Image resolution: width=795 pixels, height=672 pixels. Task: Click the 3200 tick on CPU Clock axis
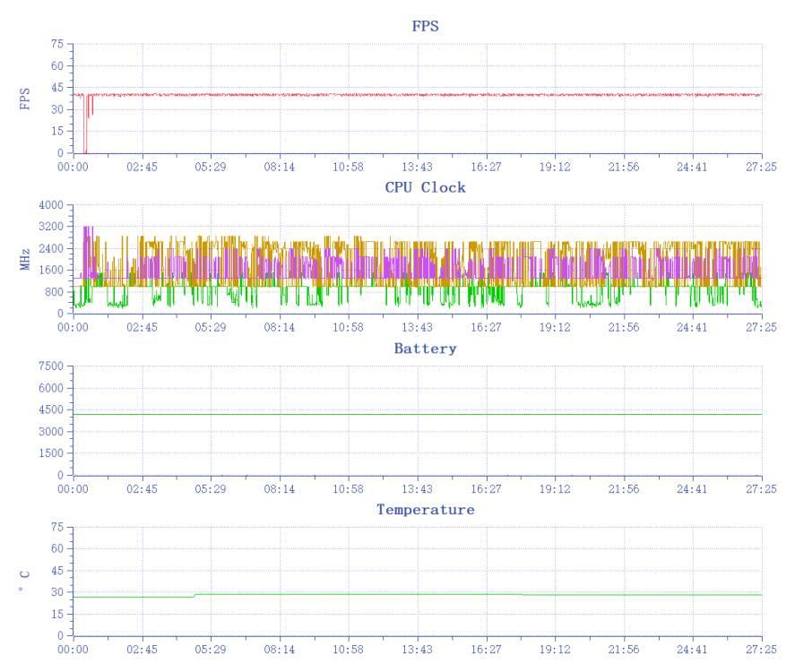point(50,228)
